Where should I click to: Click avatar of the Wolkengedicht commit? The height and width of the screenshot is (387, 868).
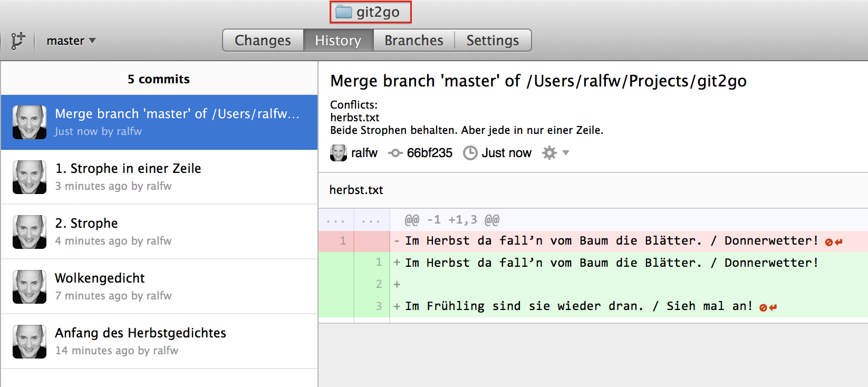pyautogui.click(x=30, y=287)
